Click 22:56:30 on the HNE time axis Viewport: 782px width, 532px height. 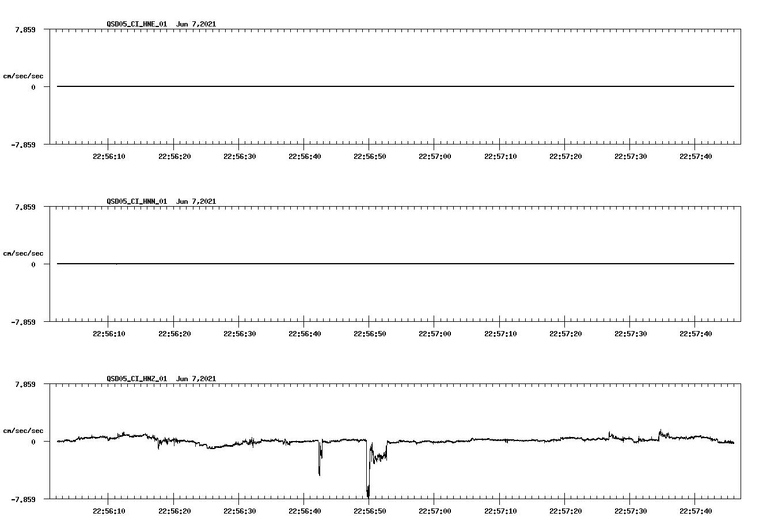[x=240, y=157]
